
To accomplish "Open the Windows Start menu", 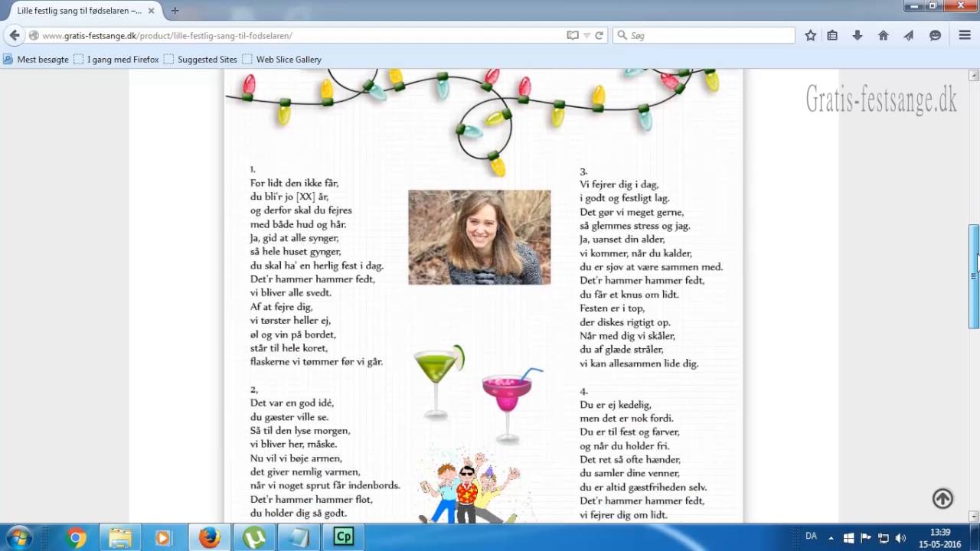I will (x=18, y=537).
